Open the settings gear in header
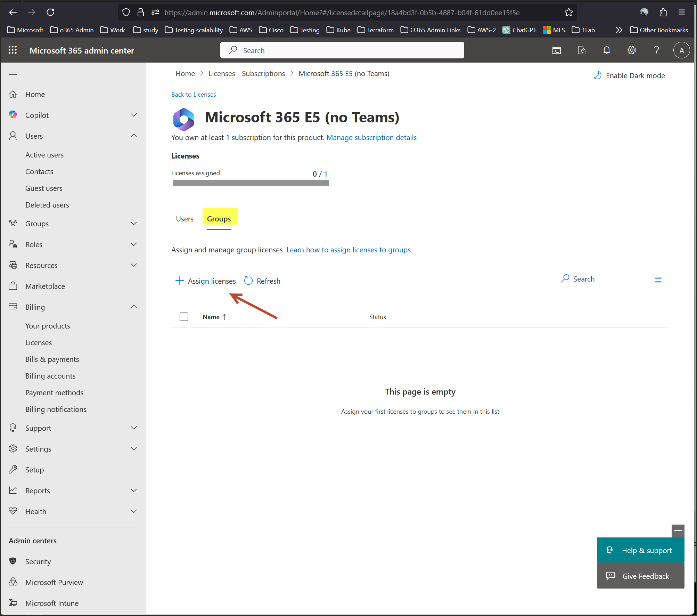The height and width of the screenshot is (616, 697). click(631, 50)
